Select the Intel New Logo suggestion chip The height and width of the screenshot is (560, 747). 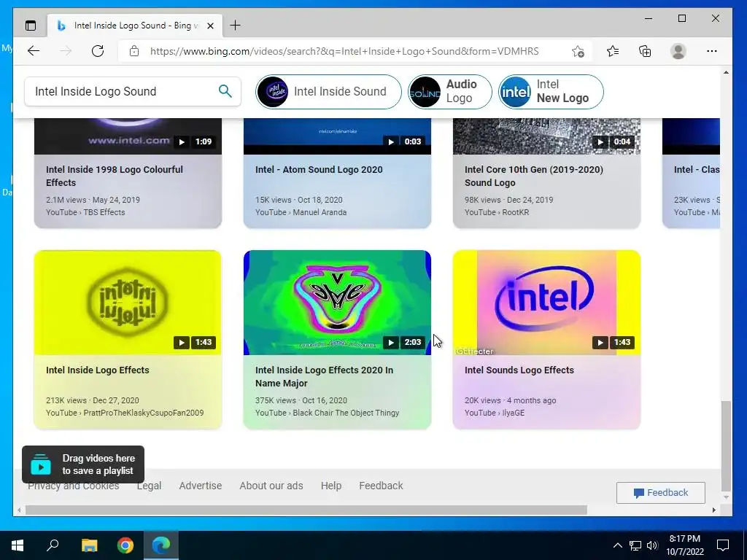coord(551,91)
